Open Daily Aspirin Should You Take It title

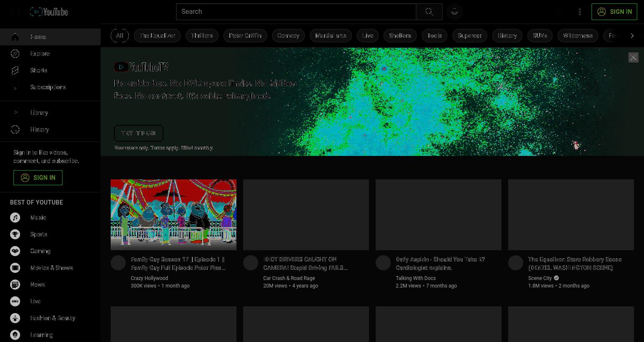440,264
